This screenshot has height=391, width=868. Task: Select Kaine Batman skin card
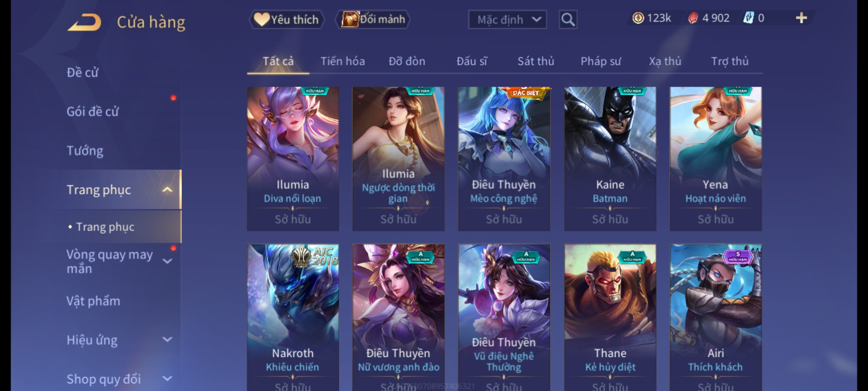pos(610,159)
